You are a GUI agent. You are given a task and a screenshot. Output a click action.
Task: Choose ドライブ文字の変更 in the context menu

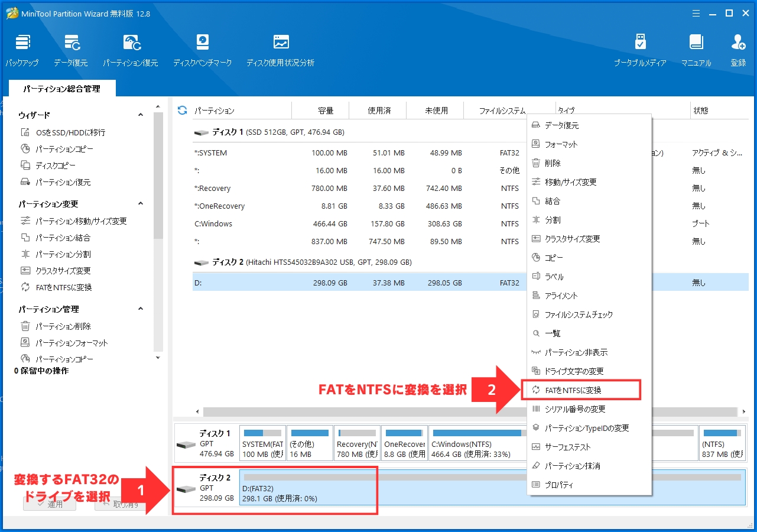(x=589, y=371)
